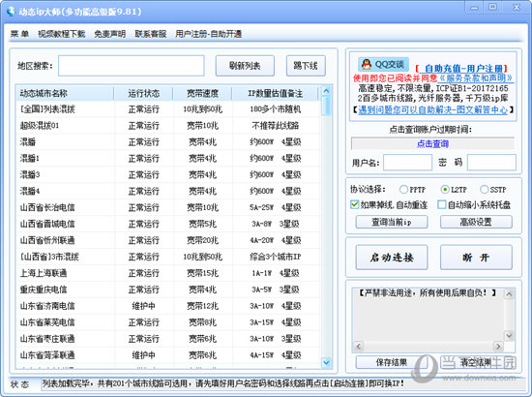532x397 pixels.
Task: Click log box scroll-up arrow
Action: click(x=509, y=293)
